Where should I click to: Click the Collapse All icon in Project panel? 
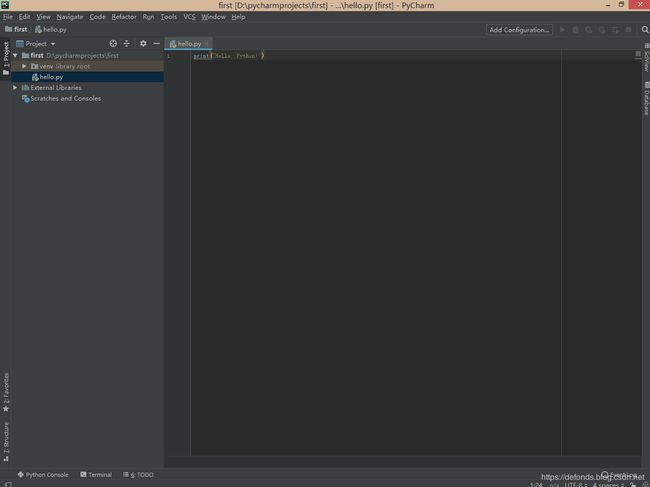pyautogui.click(x=126, y=44)
